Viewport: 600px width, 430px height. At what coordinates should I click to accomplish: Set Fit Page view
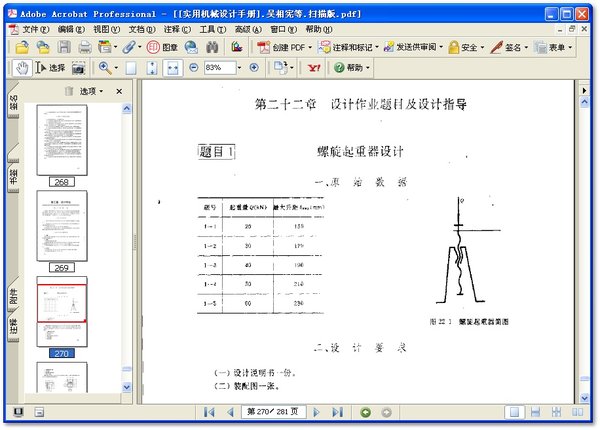152,68
